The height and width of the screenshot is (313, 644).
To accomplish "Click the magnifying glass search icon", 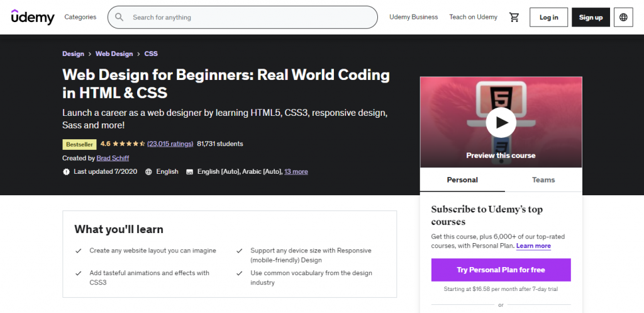I will click(x=119, y=17).
